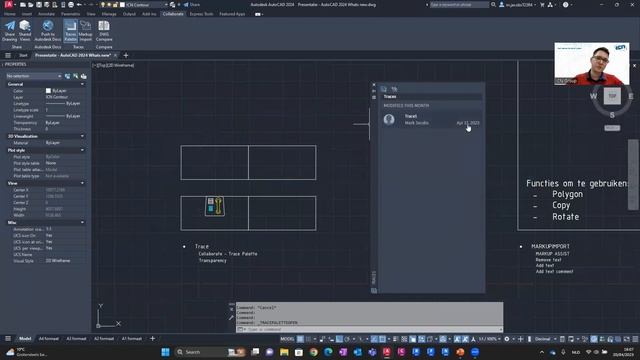The height and width of the screenshot is (360, 640).
Task: Toggle 2D object snap in status bar
Action: pyautogui.click(x=382, y=339)
